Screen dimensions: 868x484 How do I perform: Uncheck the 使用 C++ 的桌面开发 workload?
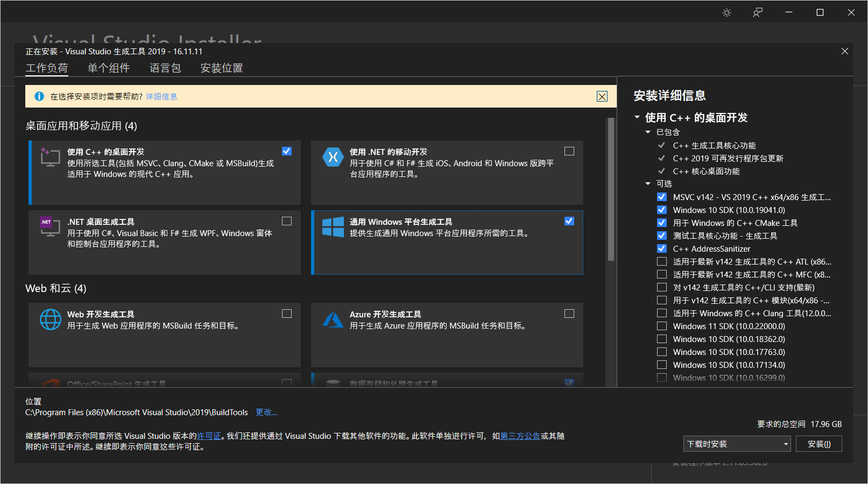(x=287, y=151)
